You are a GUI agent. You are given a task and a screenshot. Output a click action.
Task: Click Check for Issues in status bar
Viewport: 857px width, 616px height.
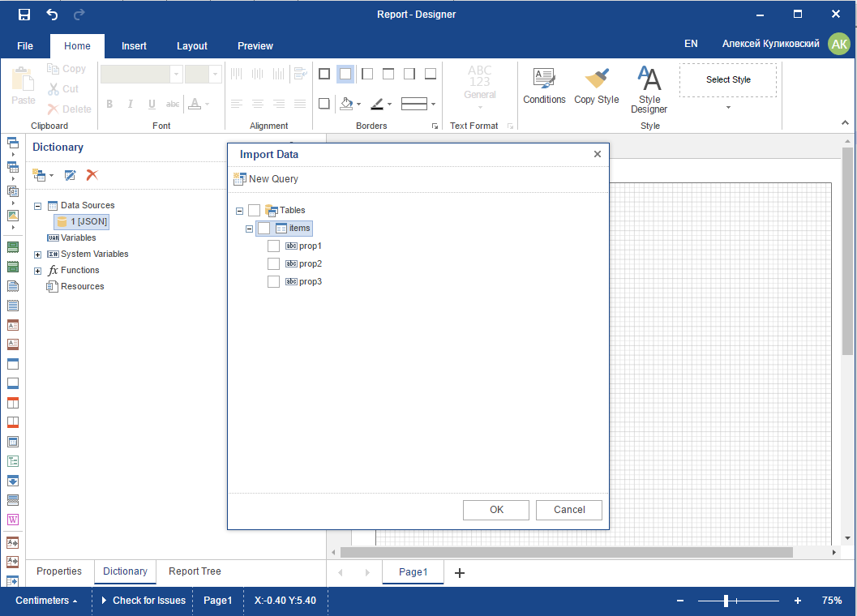144,601
